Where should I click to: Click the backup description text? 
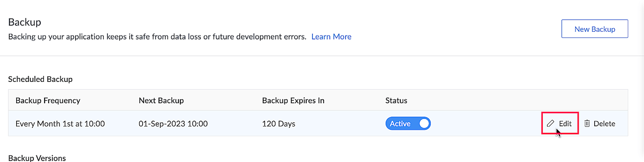157,36
